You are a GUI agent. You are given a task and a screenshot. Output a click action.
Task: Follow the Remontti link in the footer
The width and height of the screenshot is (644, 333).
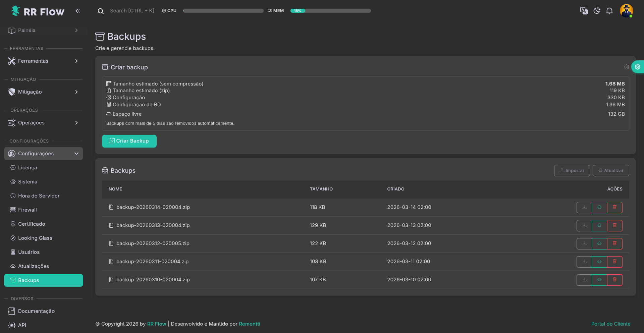(250, 324)
